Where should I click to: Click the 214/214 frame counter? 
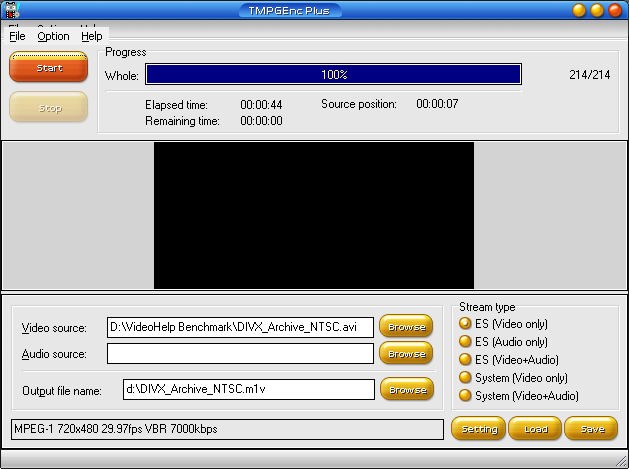(x=589, y=75)
